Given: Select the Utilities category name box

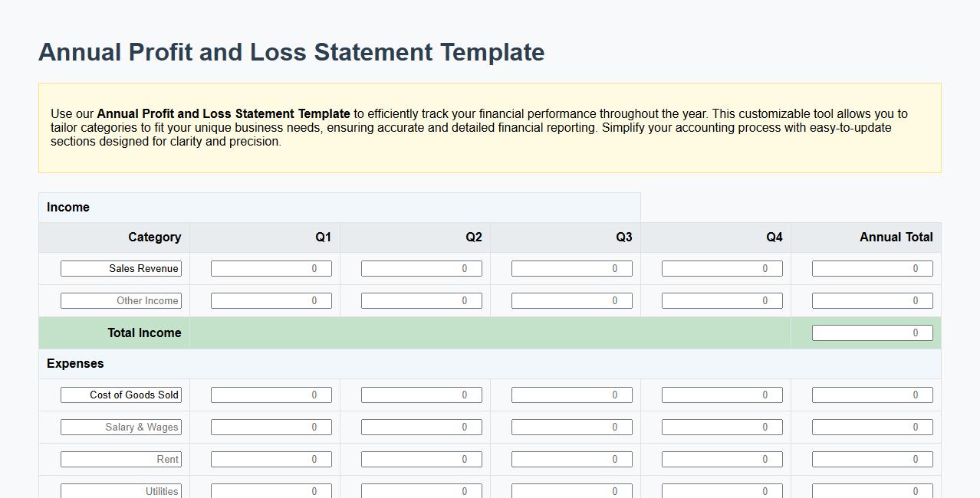Looking at the screenshot, I should [120, 490].
